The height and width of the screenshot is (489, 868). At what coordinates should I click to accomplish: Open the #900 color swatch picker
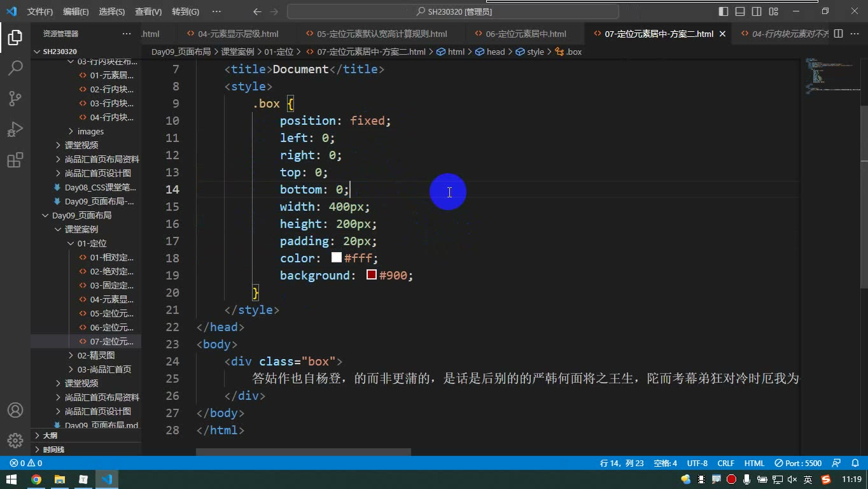[372, 275]
